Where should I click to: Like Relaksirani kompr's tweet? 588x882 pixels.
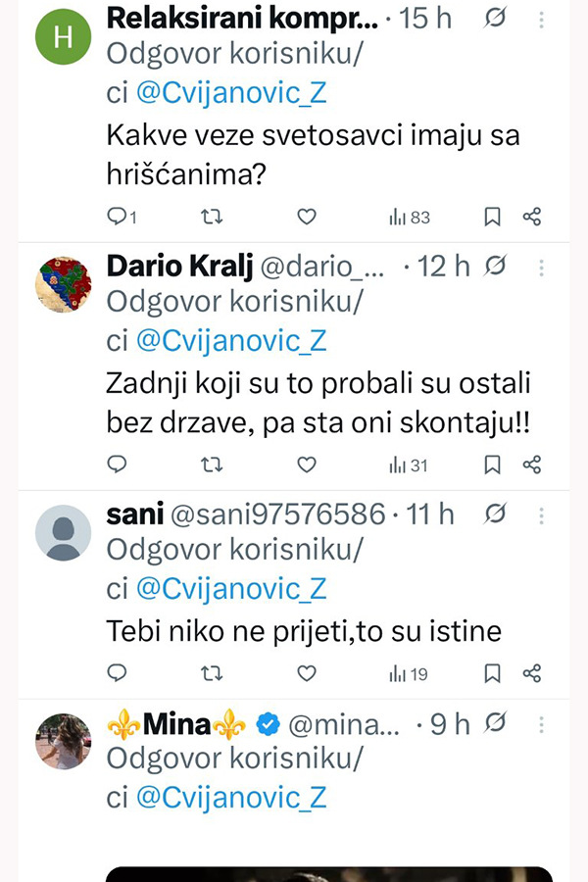pos(307,217)
